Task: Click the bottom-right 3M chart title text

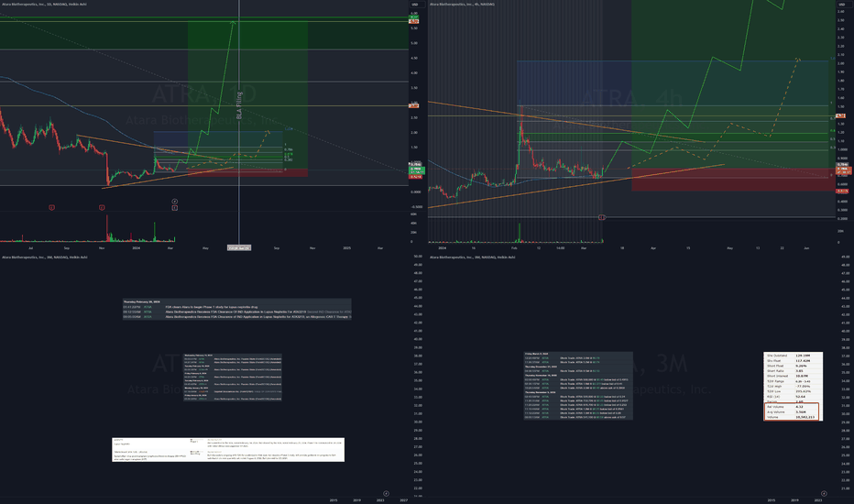Action: [472, 257]
